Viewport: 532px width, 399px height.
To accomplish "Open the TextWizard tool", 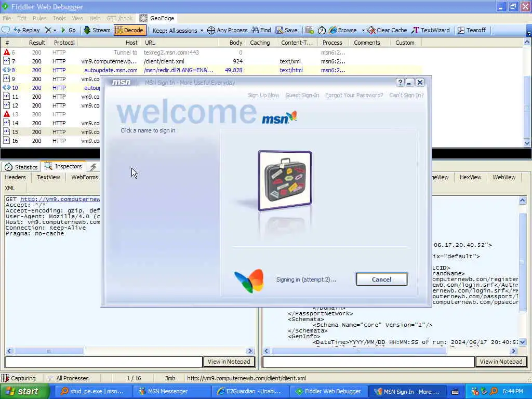I will coord(431,30).
